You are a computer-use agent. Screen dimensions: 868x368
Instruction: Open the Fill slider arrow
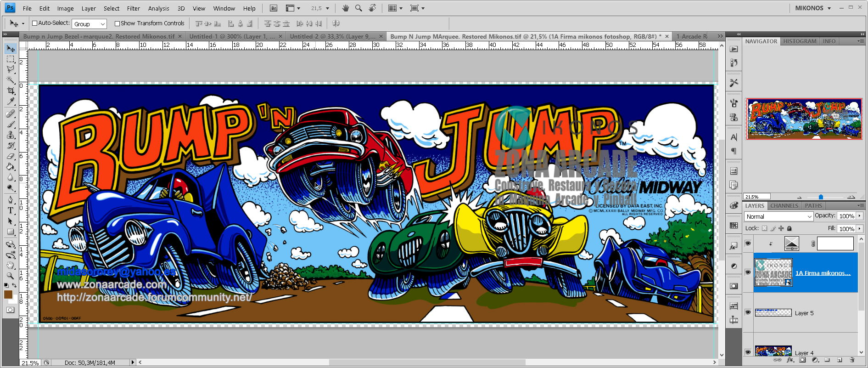tap(860, 228)
